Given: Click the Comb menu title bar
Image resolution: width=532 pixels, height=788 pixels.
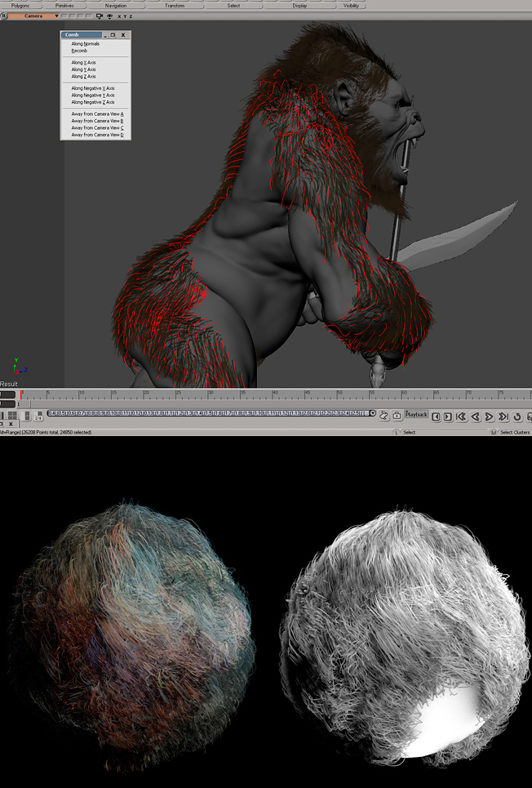Looking at the screenshot, I should [82, 35].
